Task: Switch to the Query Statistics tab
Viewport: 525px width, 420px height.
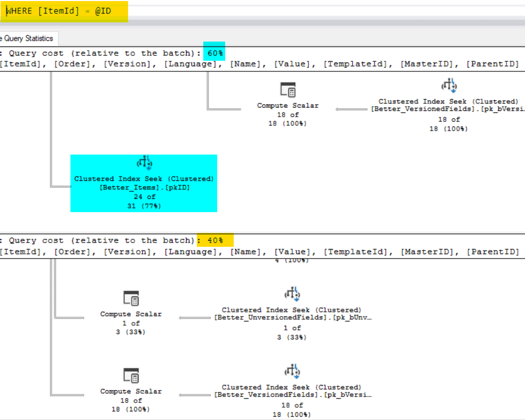Action: click(x=27, y=38)
